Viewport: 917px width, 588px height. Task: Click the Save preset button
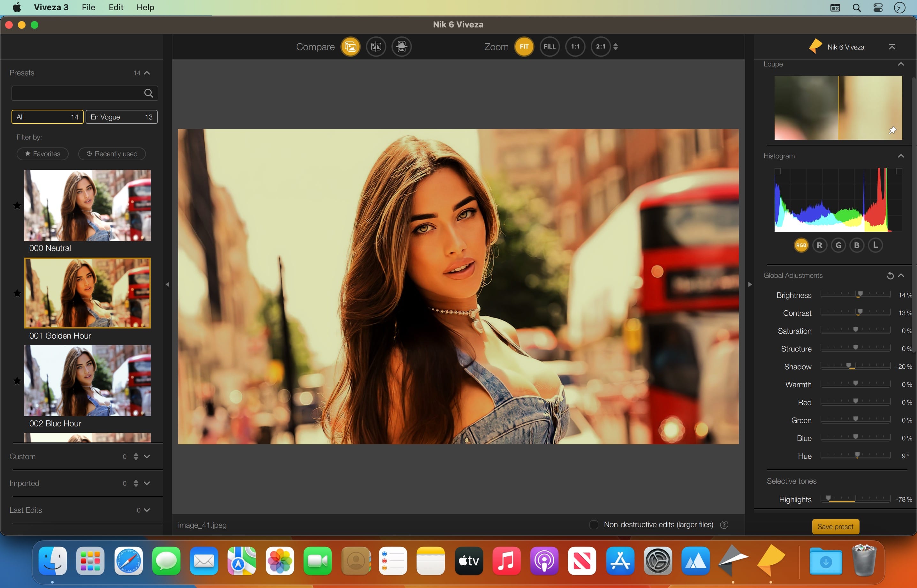coord(835,526)
